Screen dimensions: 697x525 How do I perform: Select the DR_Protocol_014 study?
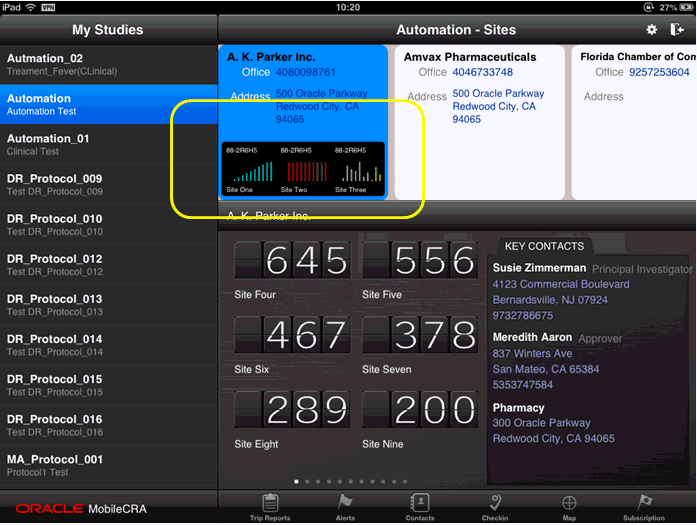108,345
